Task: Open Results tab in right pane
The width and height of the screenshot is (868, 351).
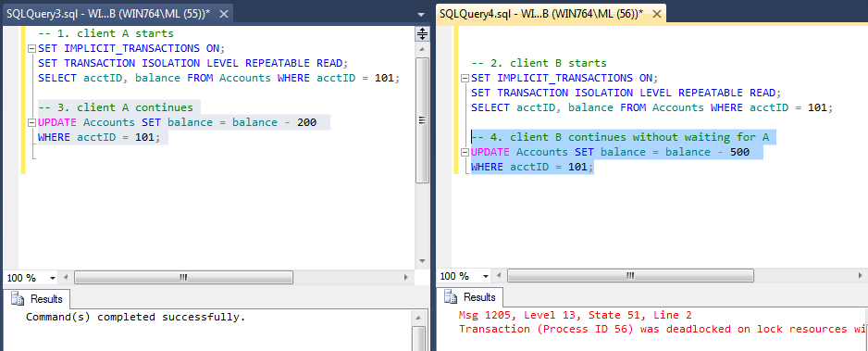Action: pos(470,297)
